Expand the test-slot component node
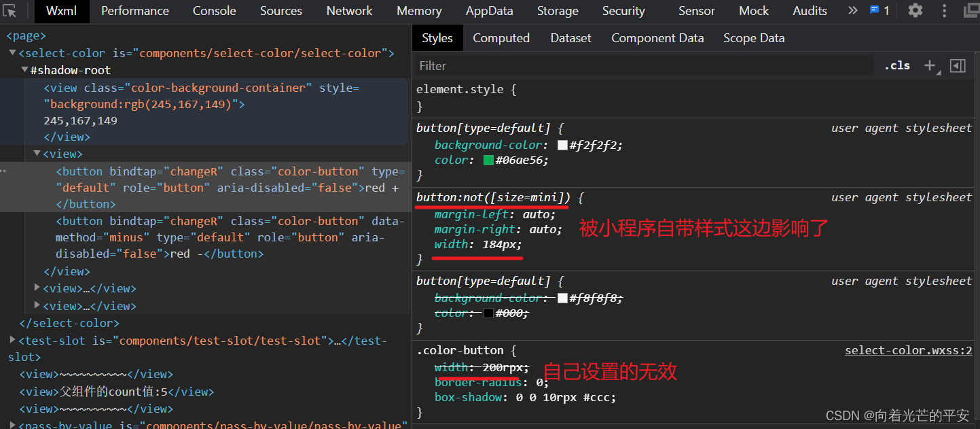Screen dimensions: 980x429 [x=13, y=340]
